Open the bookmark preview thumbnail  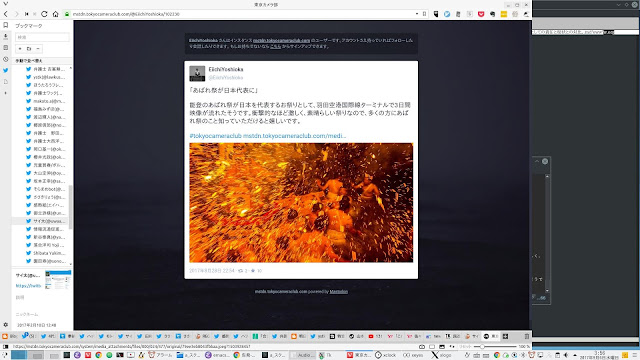point(58,280)
